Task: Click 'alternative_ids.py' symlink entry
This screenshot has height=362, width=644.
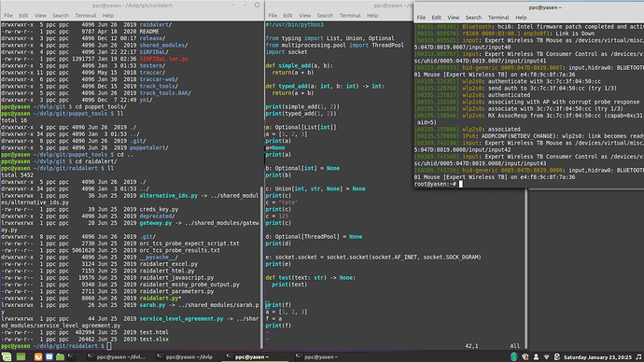Action: [x=168, y=195]
